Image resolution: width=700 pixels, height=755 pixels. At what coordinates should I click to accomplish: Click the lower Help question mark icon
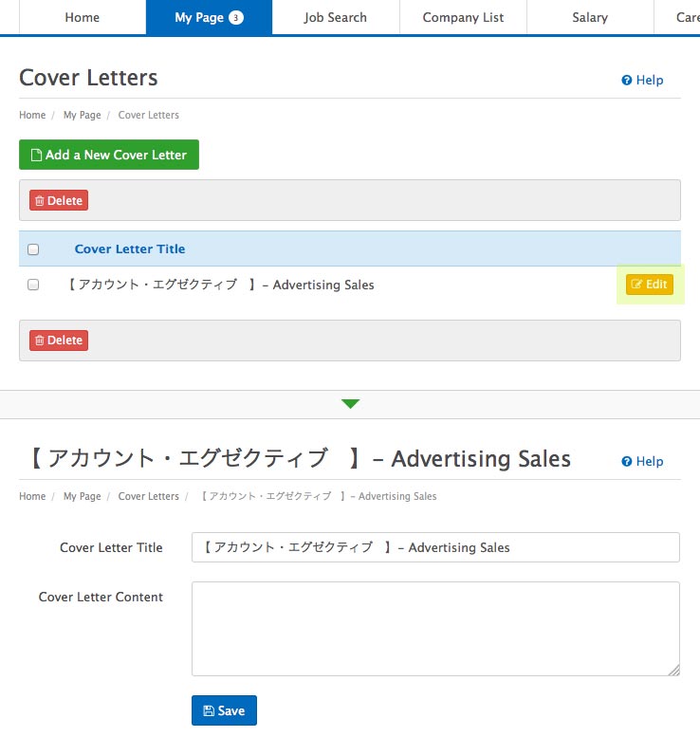pos(627,462)
